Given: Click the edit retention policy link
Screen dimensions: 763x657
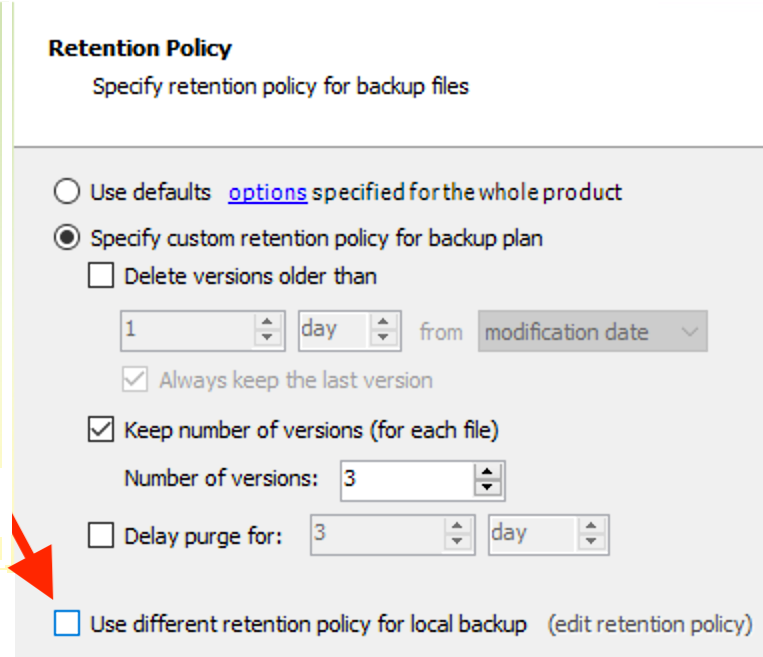Looking at the screenshot, I should pyautogui.click(x=649, y=624).
